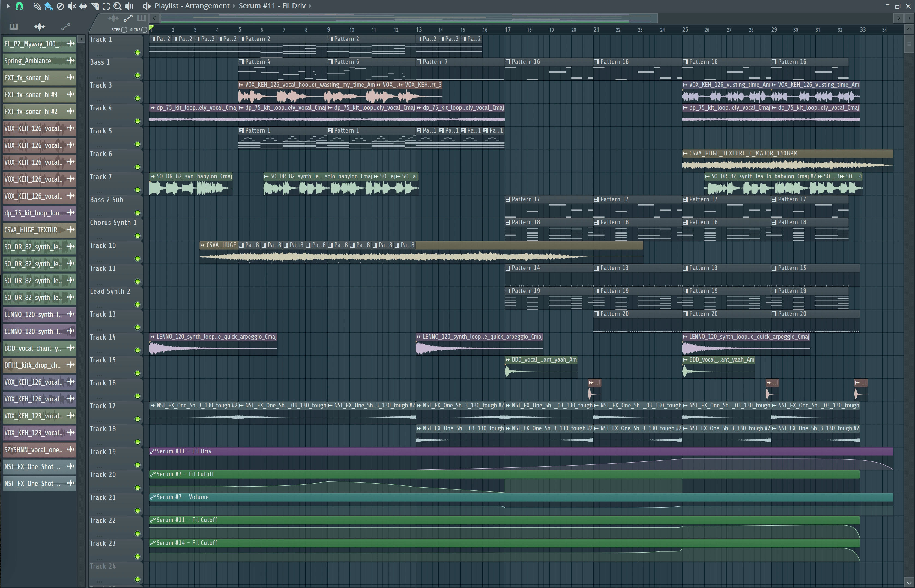The width and height of the screenshot is (915, 588).
Task: Click the small audio clips focus icon
Action: [113, 18]
